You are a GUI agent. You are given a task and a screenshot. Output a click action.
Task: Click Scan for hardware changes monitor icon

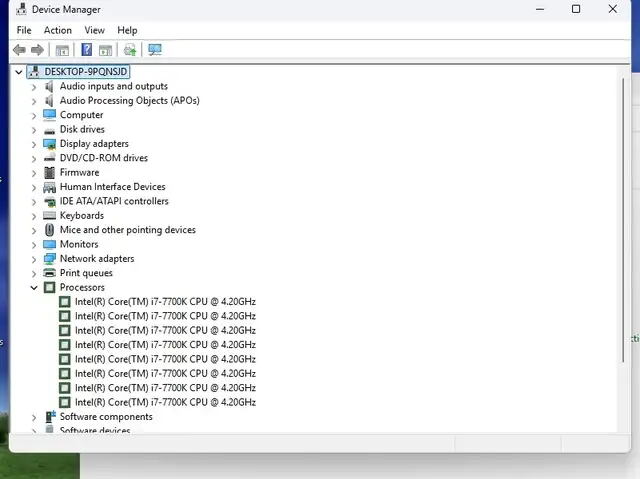click(x=155, y=50)
